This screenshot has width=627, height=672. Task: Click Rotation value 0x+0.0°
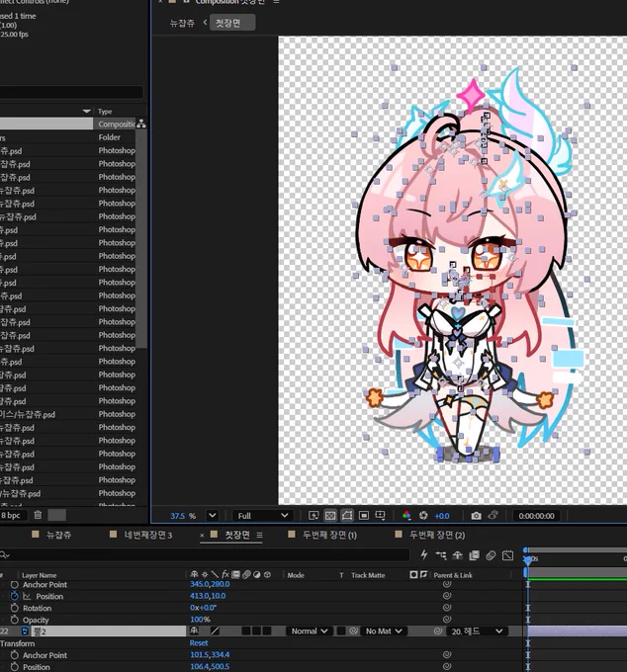point(204,608)
